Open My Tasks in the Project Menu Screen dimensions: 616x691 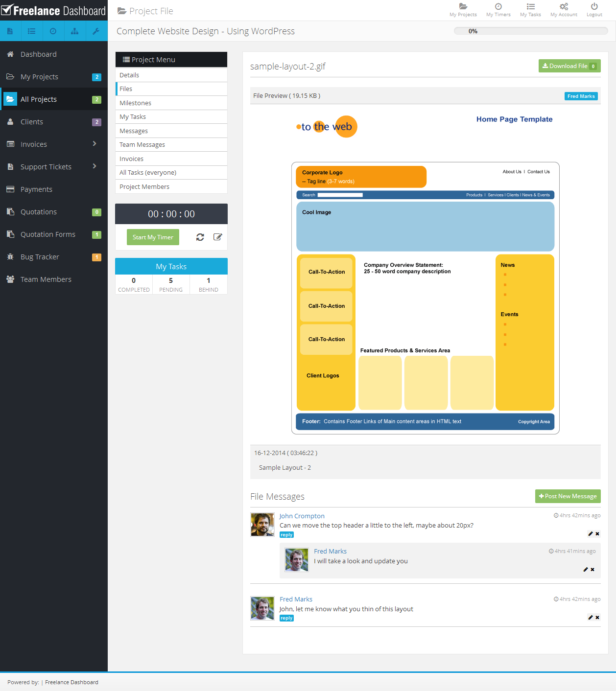coord(171,117)
